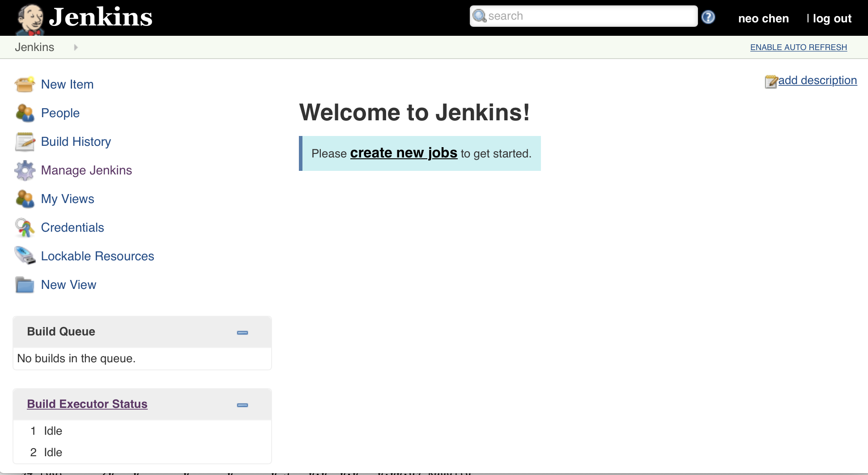
Task: Click the create new jobs link
Action: [x=404, y=153]
